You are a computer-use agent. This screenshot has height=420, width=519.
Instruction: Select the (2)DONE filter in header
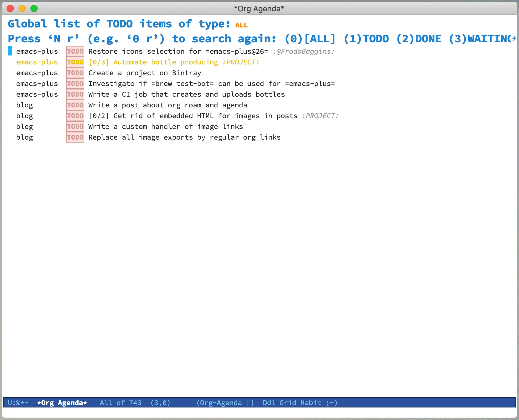point(419,39)
